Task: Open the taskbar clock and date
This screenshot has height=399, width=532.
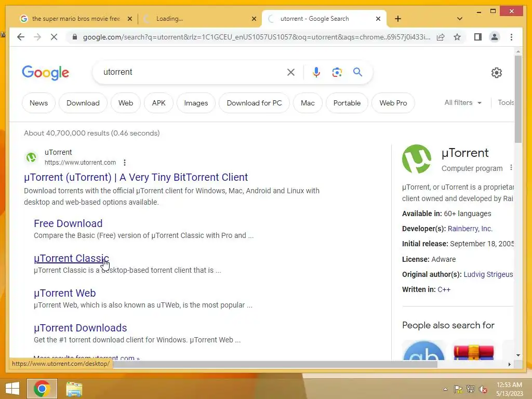Action: [x=509, y=389]
